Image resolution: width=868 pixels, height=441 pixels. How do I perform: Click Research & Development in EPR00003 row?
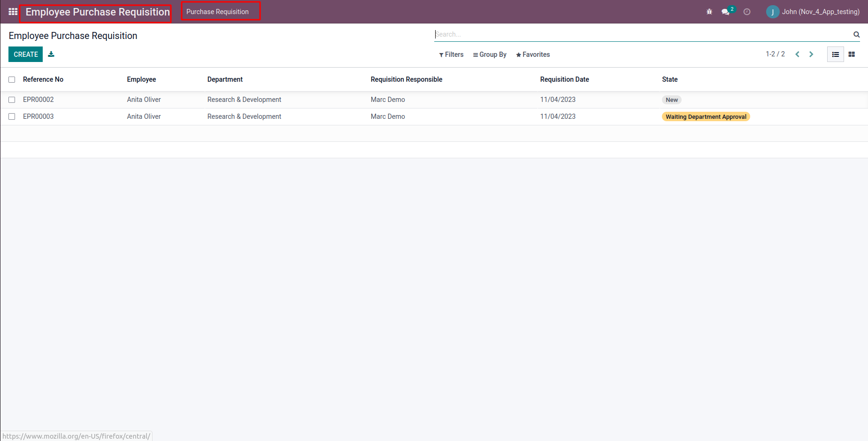point(244,116)
